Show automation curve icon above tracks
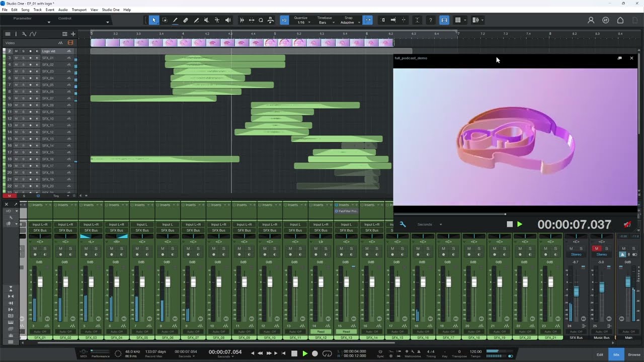The image size is (644, 362). pos(33,34)
